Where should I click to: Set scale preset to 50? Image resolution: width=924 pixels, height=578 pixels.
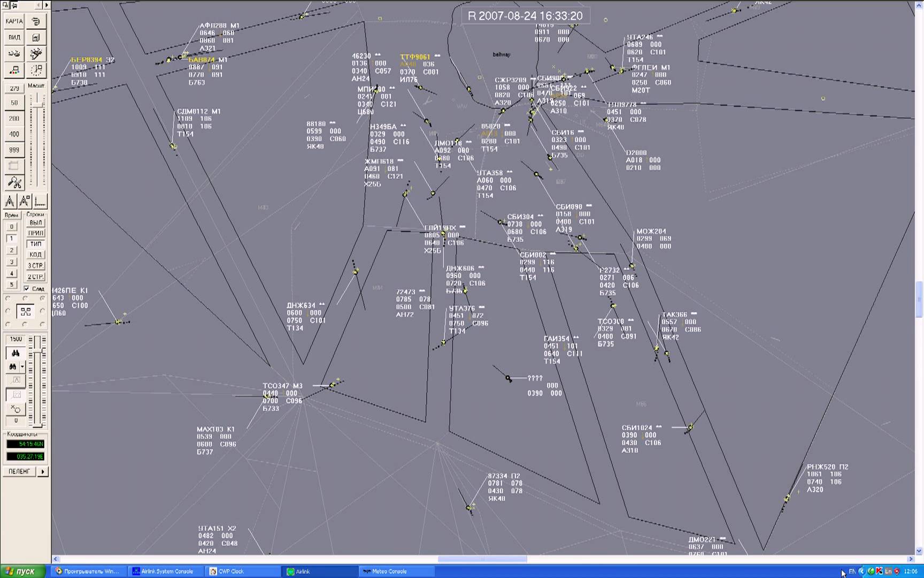(14, 102)
